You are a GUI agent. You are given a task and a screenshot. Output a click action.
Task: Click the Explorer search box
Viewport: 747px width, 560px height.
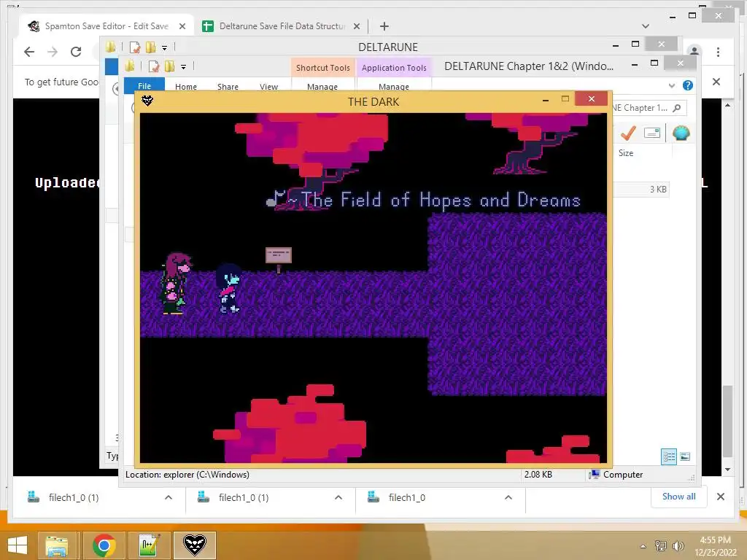click(x=649, y=108)
